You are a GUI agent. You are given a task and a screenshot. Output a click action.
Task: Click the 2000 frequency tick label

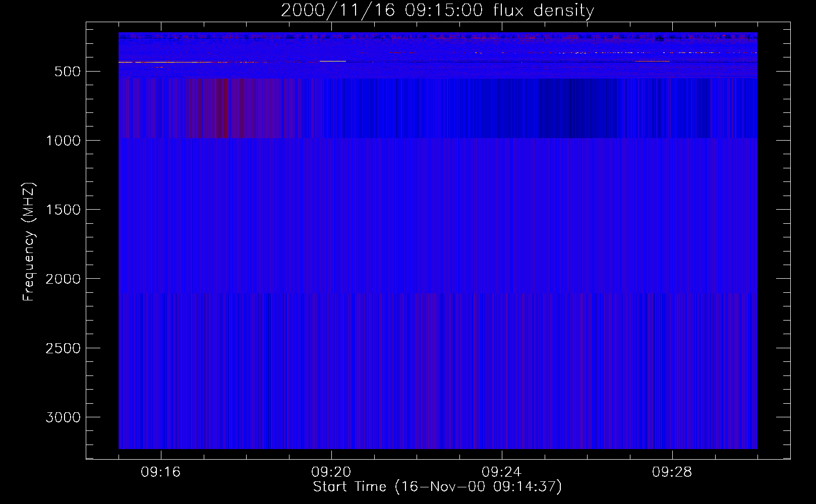point(63,279)
